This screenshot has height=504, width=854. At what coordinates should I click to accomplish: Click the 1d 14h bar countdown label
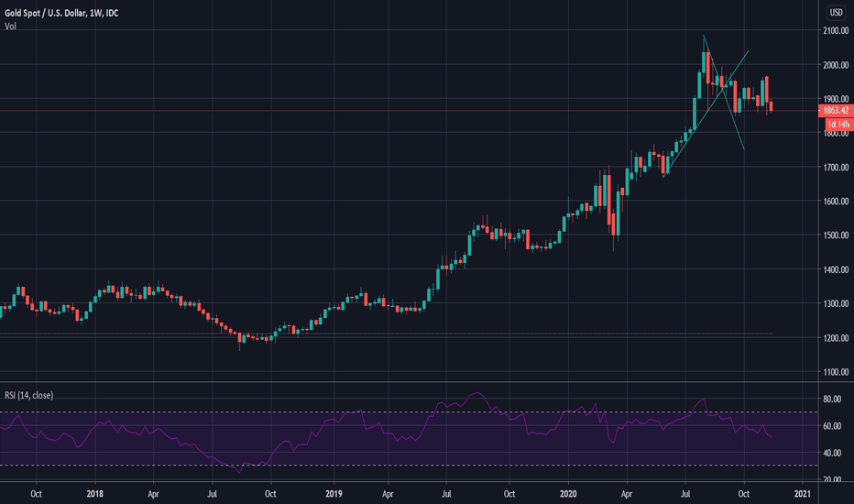[838, 125]
